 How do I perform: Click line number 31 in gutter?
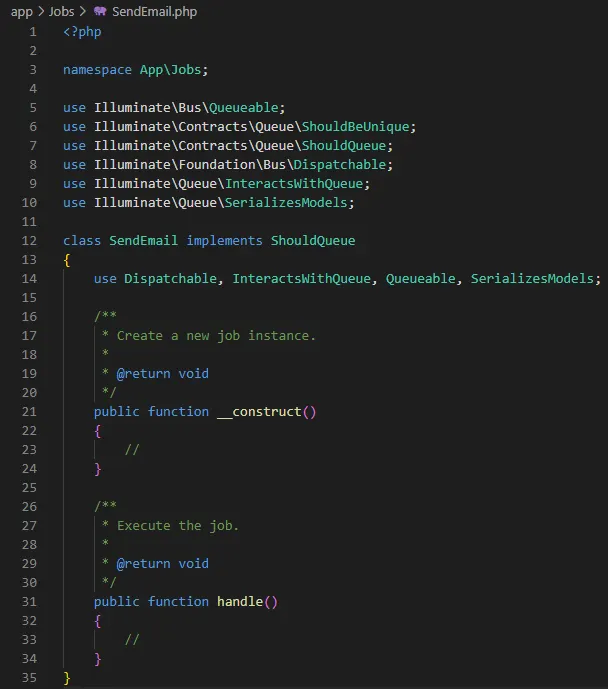(x=29, y=602)
